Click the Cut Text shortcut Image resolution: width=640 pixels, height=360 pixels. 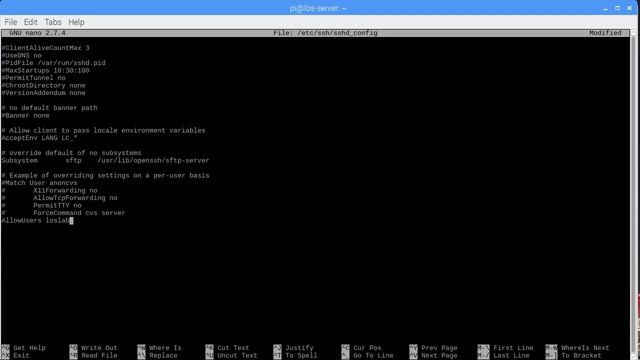coord(227,348)
